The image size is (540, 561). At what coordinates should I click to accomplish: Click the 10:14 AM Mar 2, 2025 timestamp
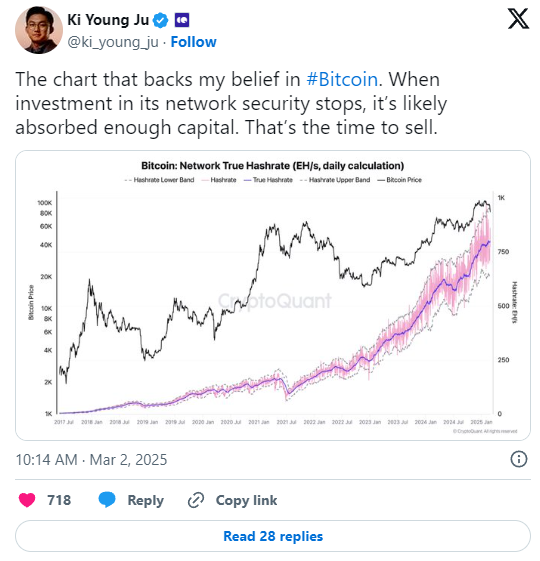coord(91,459)
